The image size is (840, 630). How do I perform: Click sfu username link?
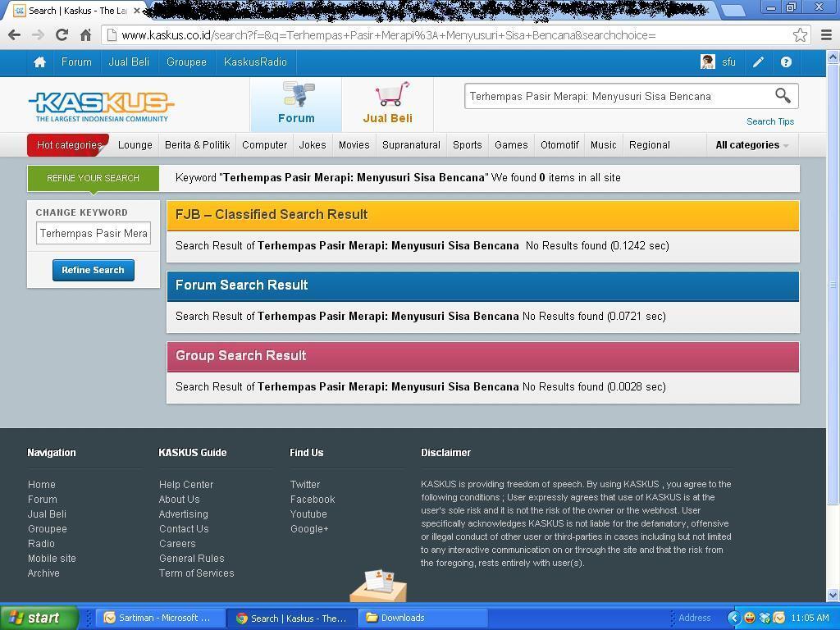tap(728, 62)
